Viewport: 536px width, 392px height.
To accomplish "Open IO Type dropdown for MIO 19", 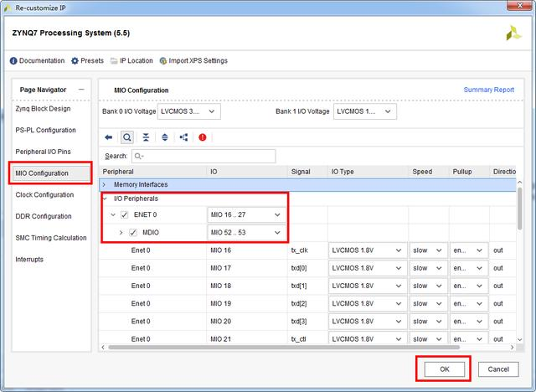I will pyautogui.click(x=368, y=303).
